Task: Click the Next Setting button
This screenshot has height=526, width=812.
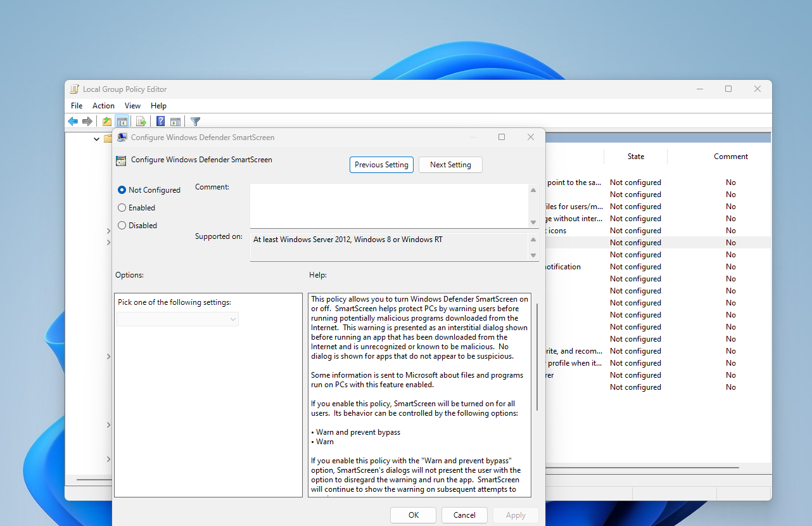Action: [x=450, y=165]
